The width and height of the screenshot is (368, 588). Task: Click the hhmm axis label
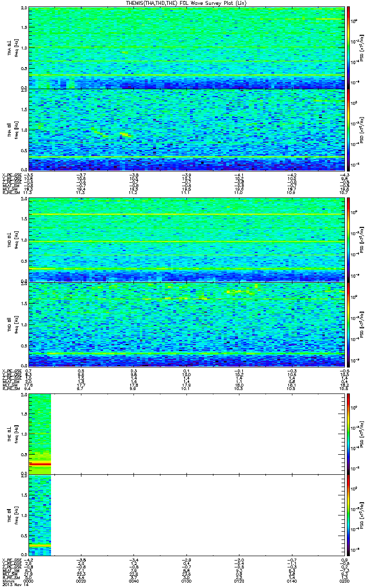click(x=8, y=581)
